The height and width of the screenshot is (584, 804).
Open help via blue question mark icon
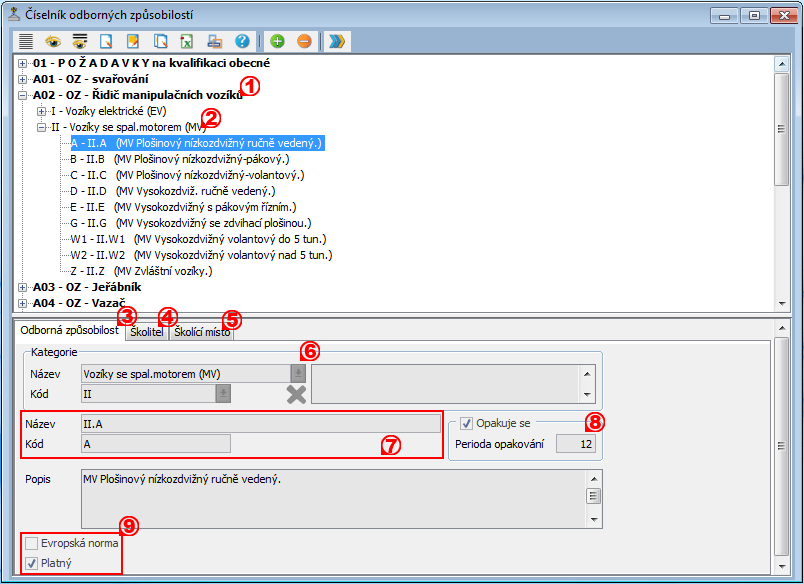242,41
